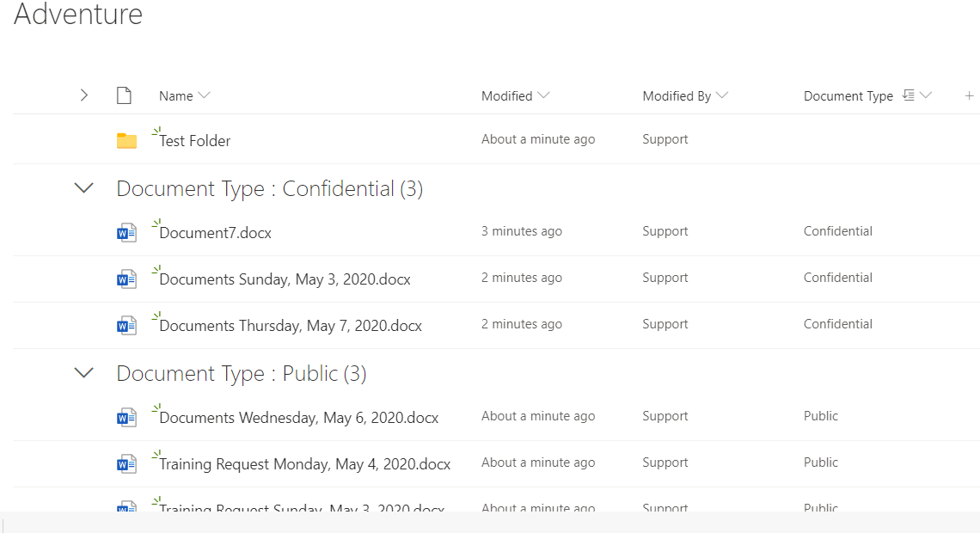Screen dimensions: 980x533
Task: Open Documents Wednesday, May 6, 2020.docx
Action: [x=299, y=418]
